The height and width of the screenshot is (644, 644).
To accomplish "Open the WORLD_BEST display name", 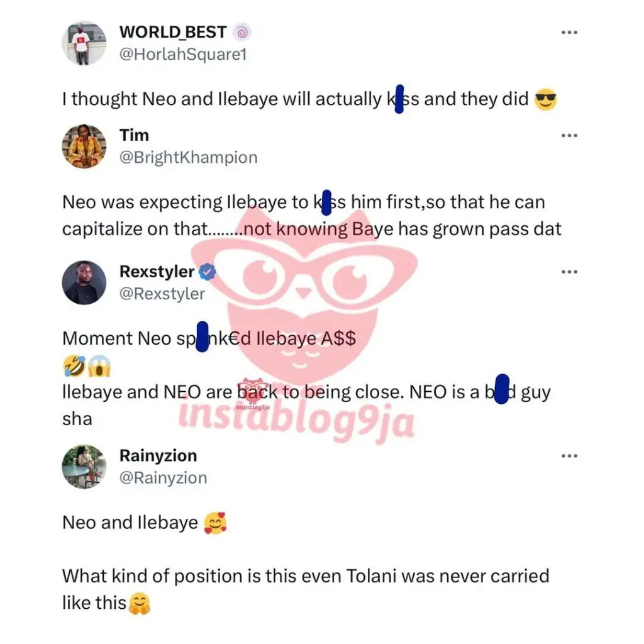I will [173, 32].
